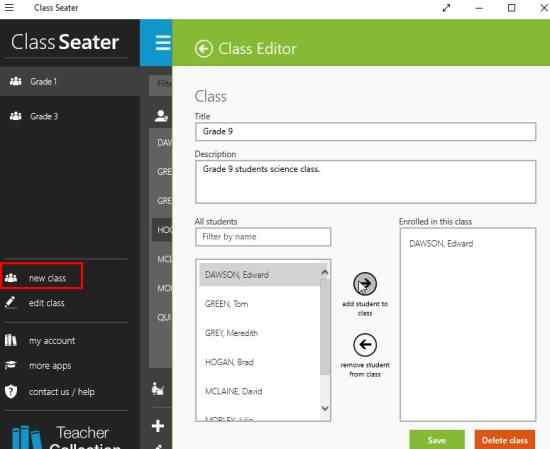Go back using Class Editor back arrow
Image resolution: width=550 pixels, height=449 pixels.
(x=204, y=49)
